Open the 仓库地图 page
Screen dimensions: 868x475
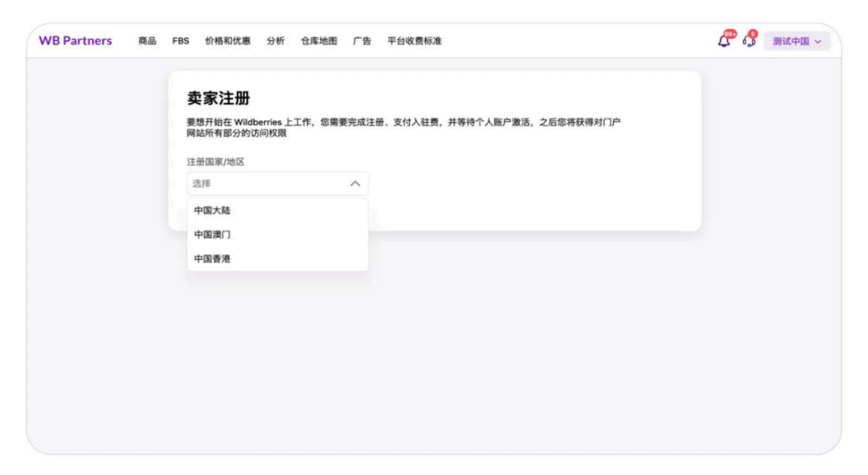319,41
